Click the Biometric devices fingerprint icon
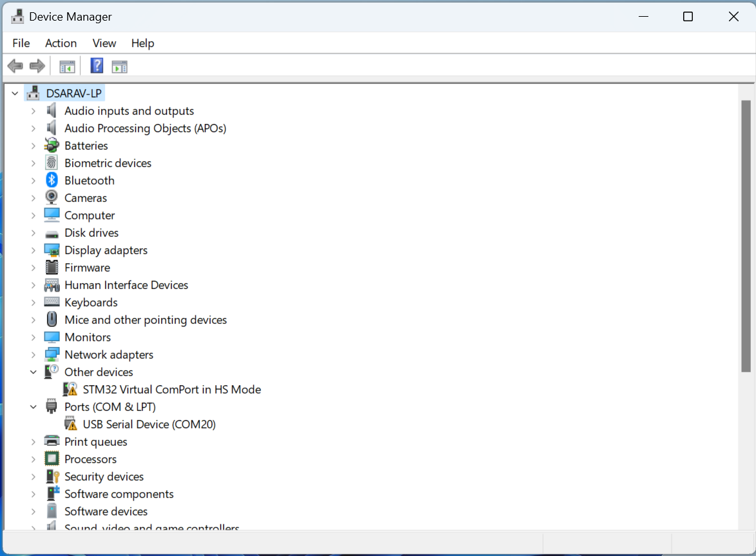 [x=52, y=163]
